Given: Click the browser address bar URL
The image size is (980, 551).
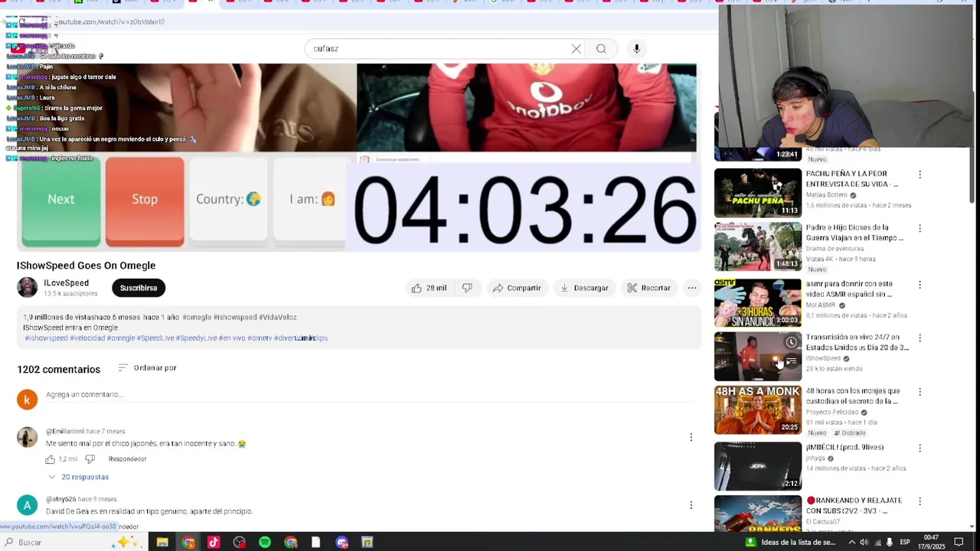Looking at the screenshot, I should click(109, 22).
